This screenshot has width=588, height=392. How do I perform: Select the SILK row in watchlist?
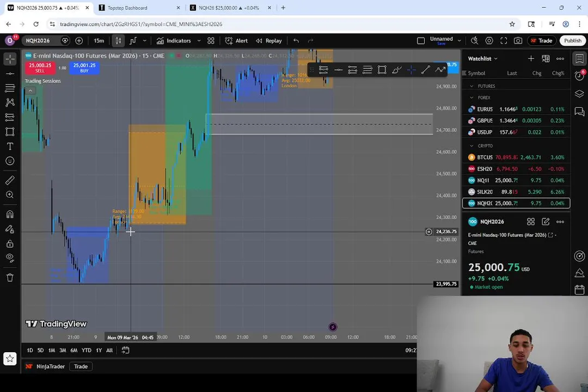pyautogui.click(x=516, y=192)
